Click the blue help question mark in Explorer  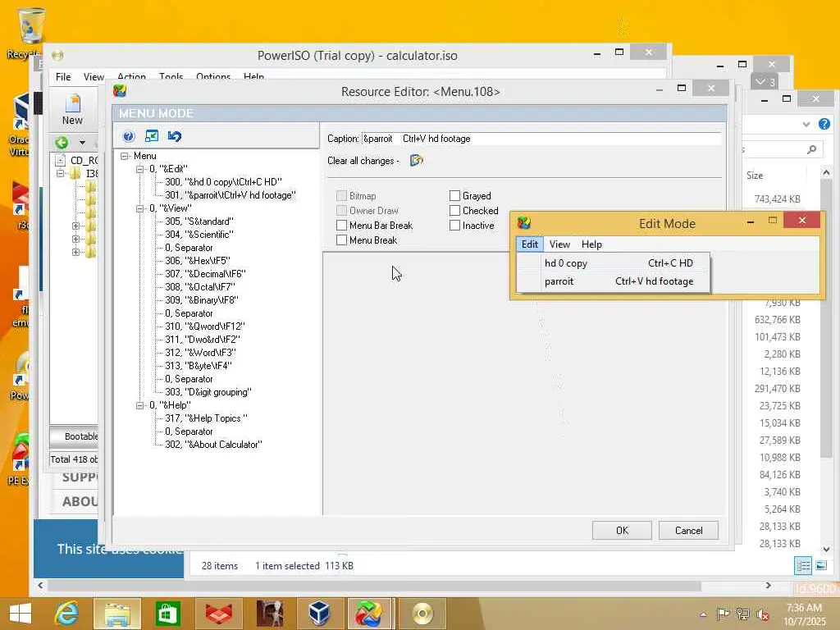(x=824, y=124)
